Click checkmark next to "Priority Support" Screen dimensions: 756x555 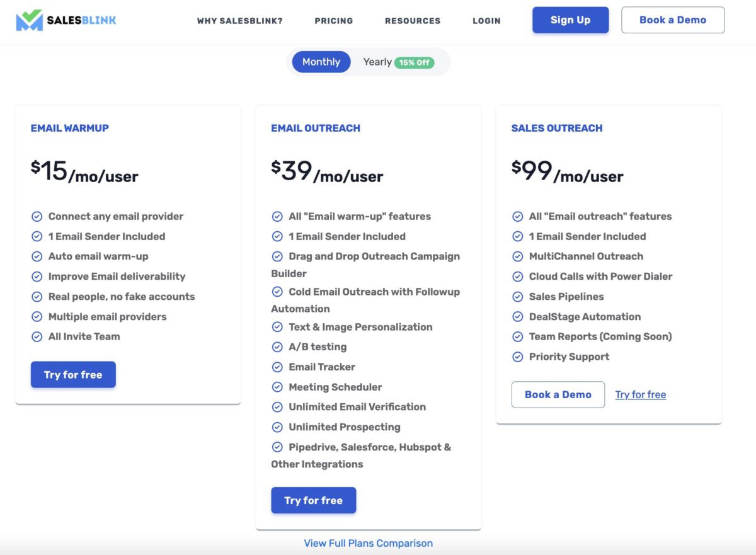tap(518, 357)
